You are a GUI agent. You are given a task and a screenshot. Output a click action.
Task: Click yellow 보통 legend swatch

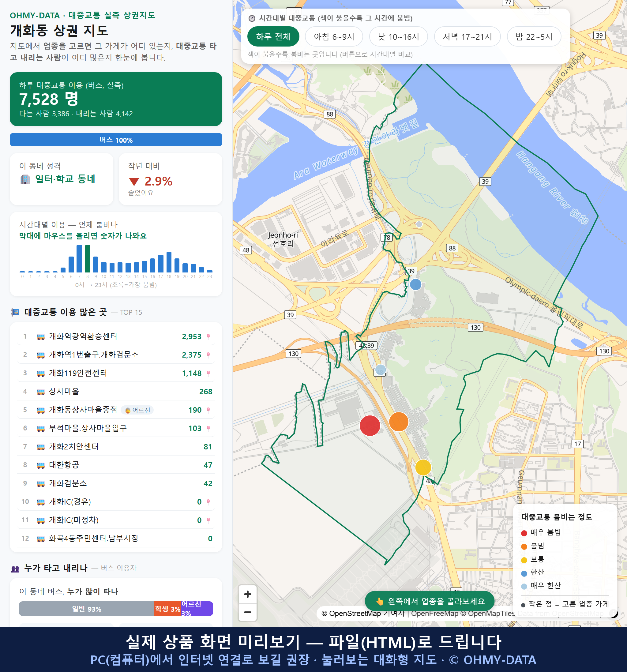[524, 560]
